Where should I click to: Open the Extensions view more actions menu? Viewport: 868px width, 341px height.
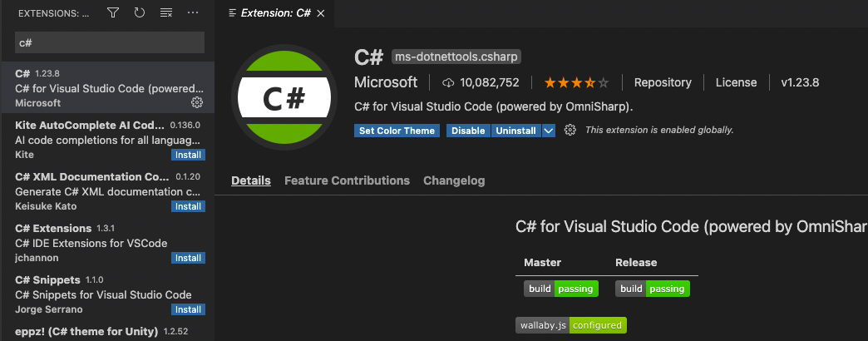point(193,13)
